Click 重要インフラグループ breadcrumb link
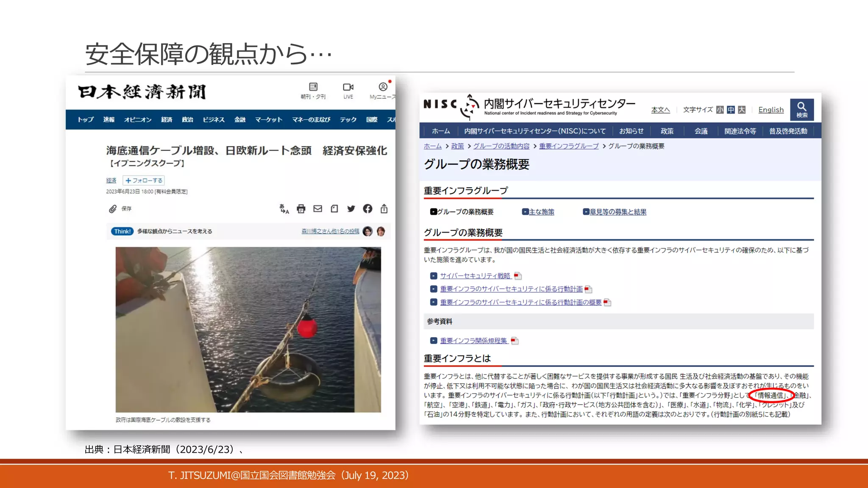 point(569,146)
